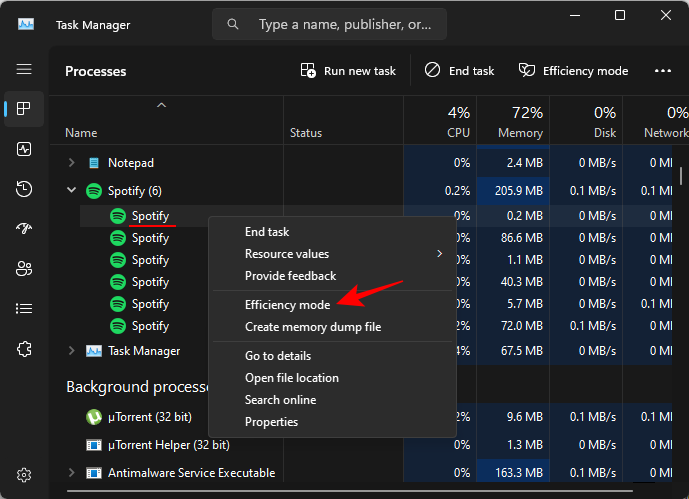Select the µTorrent Helper (32 bit) name
Screen dimensions: 689x499
169,445
